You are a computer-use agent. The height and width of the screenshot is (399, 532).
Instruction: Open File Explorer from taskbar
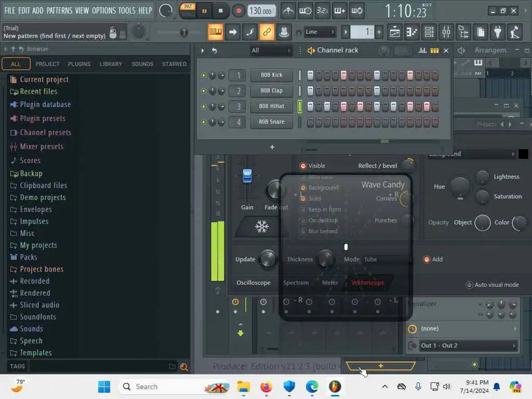pyautogui.click(x=243, y=387)
